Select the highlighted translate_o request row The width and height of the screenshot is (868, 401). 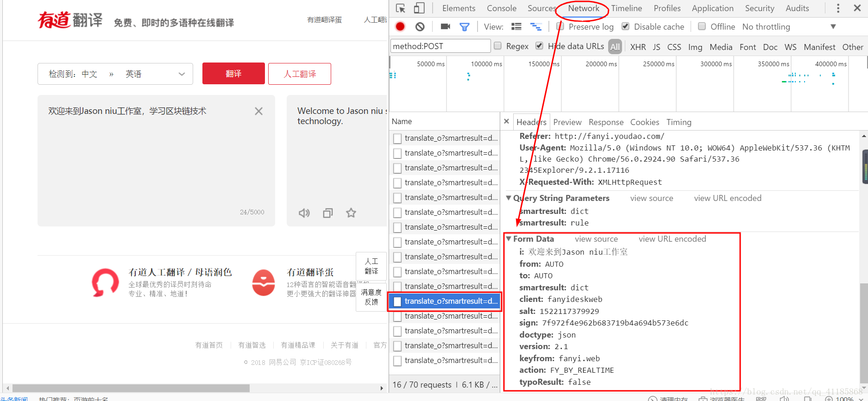445,301
